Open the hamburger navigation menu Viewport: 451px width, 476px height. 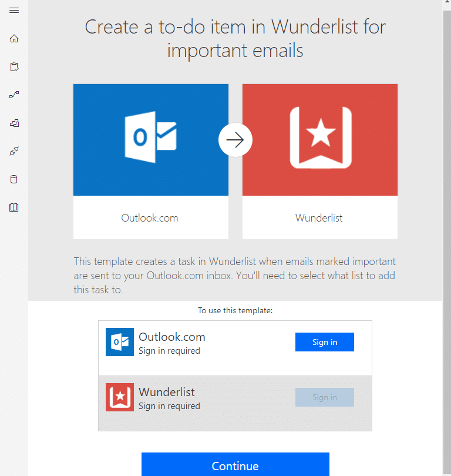point(14,11)
